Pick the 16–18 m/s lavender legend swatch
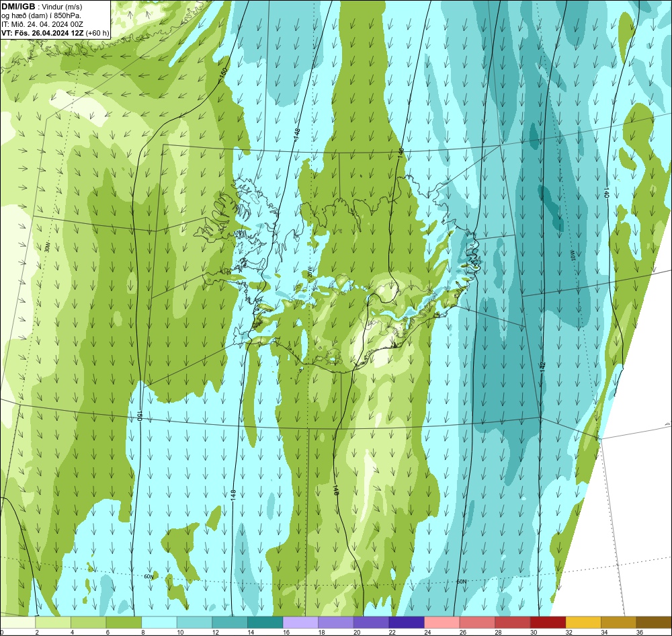The width and height of the screenshot is (672, 636). pos(300,623)
